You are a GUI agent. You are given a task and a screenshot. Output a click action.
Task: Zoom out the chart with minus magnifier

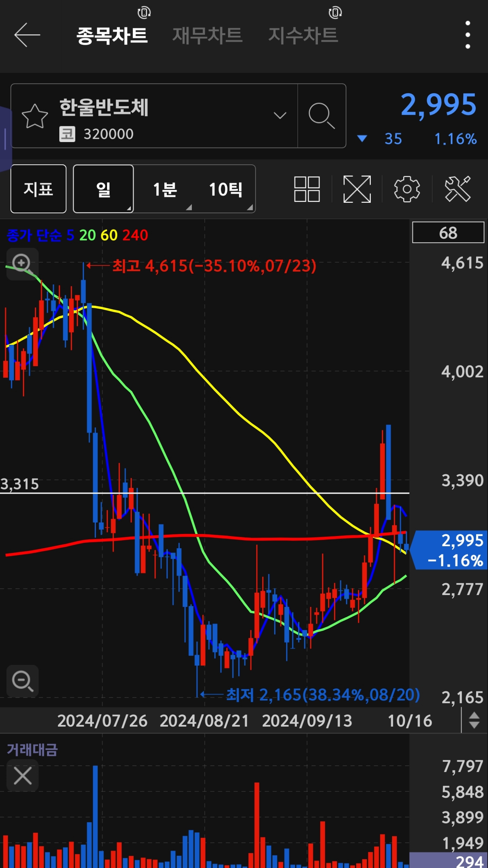point(23,681)
